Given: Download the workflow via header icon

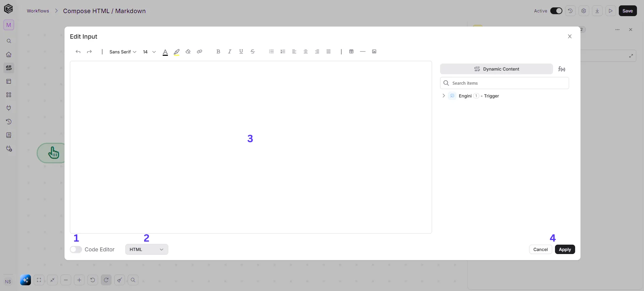Looking at the screenshot, I should click(597, 11).
